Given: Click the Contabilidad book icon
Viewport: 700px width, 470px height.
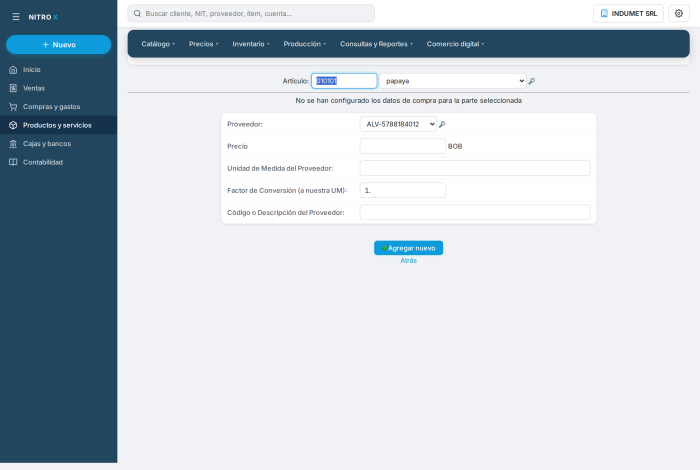Looking at the screenshot, I should 13,162.
